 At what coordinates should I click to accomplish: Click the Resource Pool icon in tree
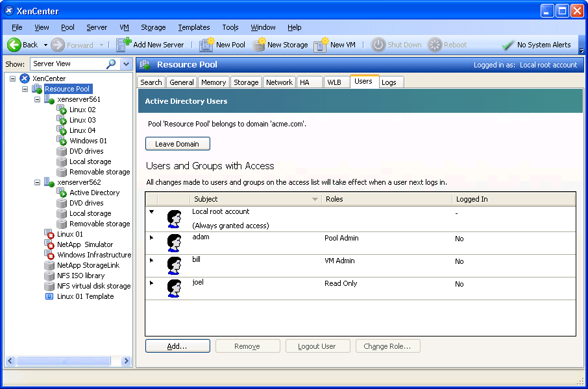(x=37, y=89)
